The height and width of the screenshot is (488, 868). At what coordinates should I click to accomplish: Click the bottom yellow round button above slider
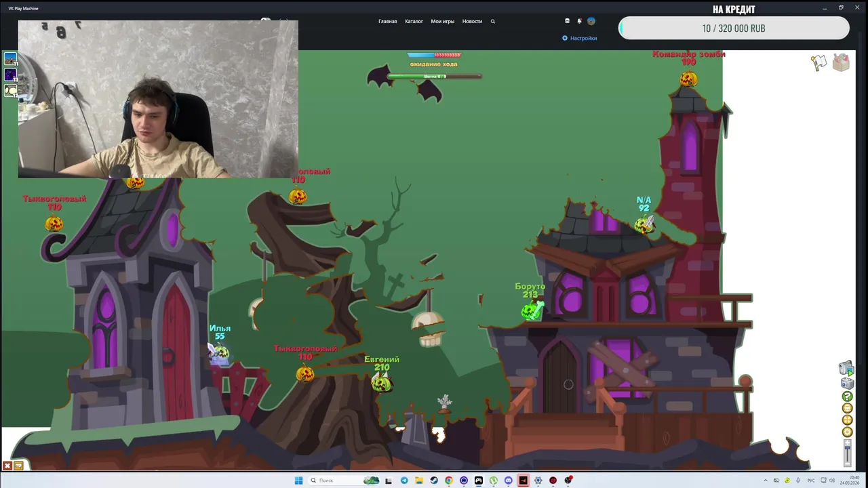[x=847, y=432]
